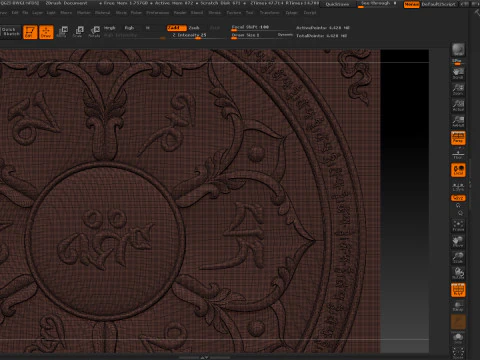This screenshot has width=480, height=360.
Task: Open the Movie menu
Action: [121, 13]
